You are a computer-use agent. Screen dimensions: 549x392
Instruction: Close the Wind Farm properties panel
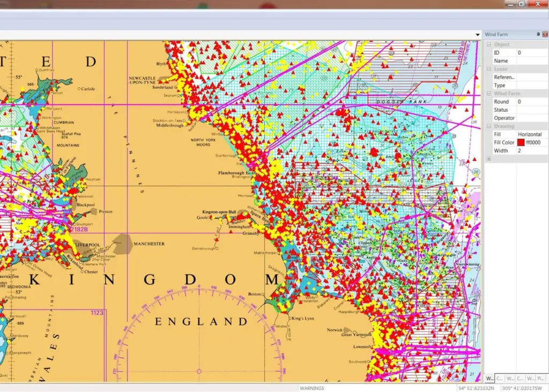545,34
